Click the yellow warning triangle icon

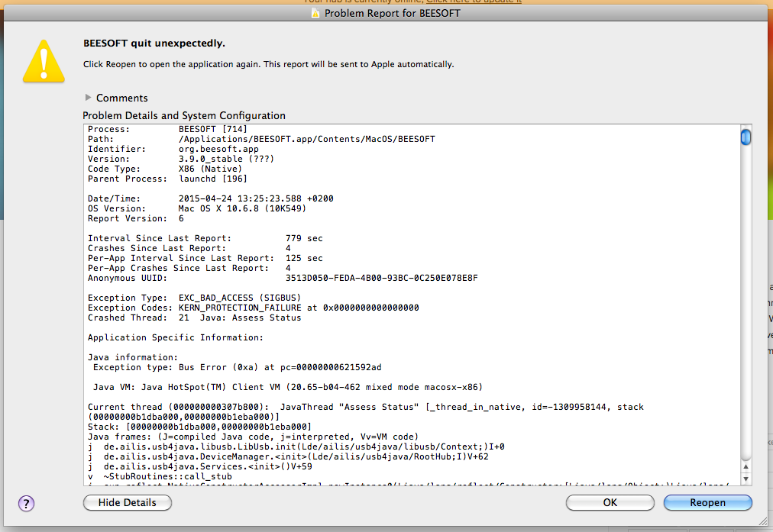click(x=44, y=59)
